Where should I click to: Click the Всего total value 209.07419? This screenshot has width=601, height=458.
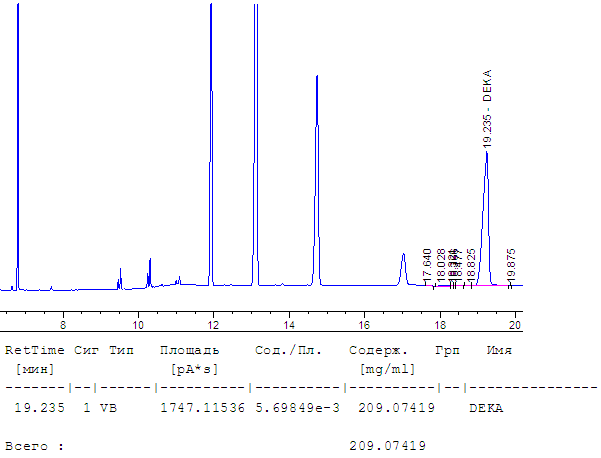388,445
